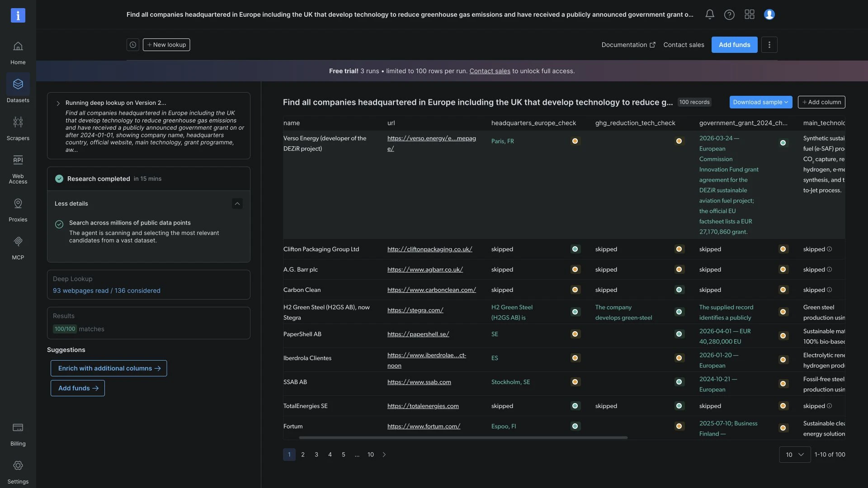The width and height of the screenshot is (868, 488).
Task: Go to results page 5
Action: click(344, 455)
